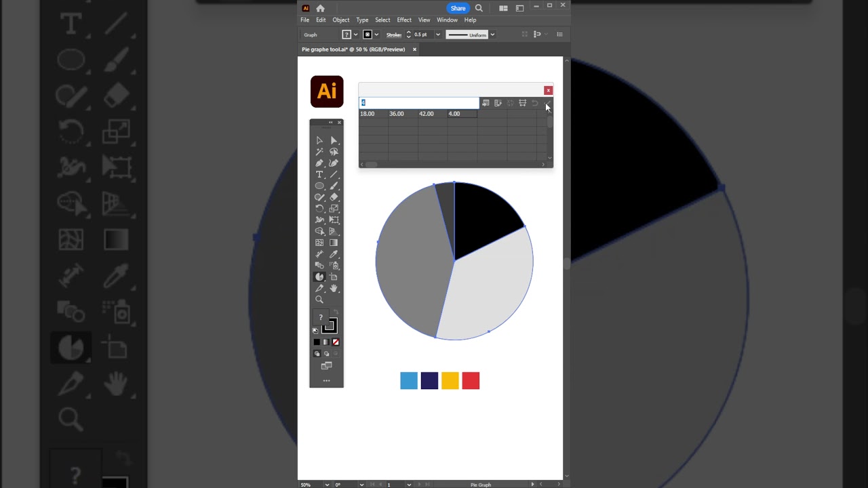Pick the Scale tool
The image size is (868, 488).
point(334,209)
